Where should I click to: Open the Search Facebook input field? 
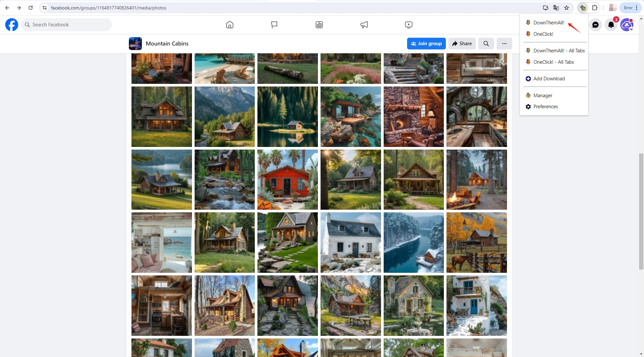click(x=66, y=24)
